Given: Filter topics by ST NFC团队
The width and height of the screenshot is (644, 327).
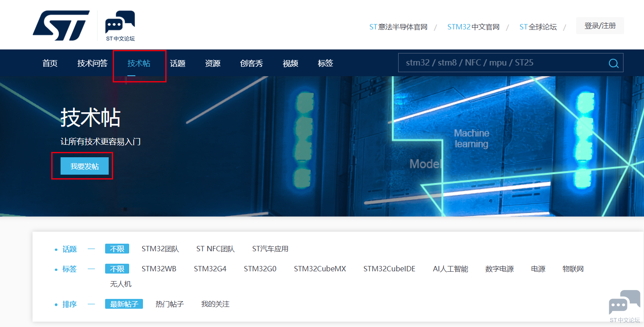Looking at the screenshot, I should click(x=216, y=249).
